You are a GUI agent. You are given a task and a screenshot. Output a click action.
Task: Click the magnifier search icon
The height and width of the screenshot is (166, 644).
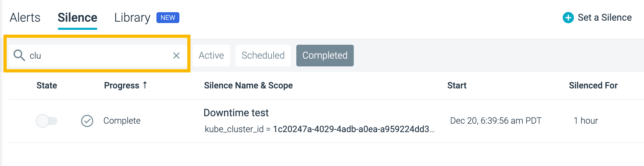coord(19,55)
